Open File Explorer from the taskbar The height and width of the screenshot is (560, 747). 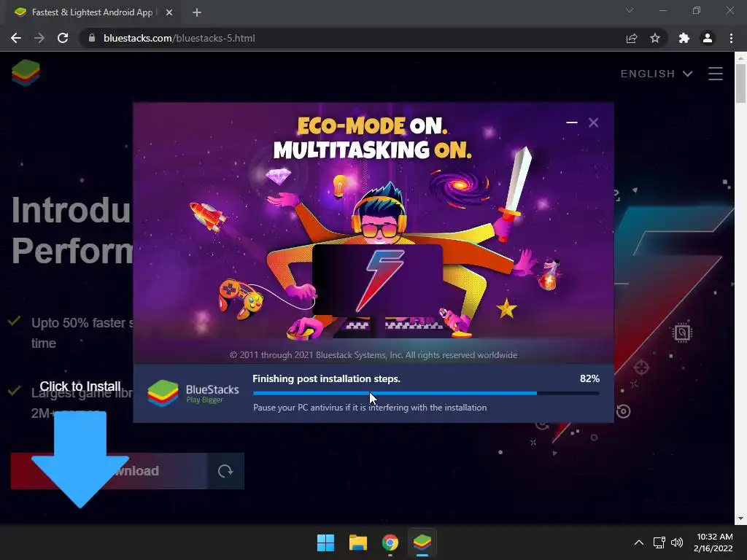point(357,542)
